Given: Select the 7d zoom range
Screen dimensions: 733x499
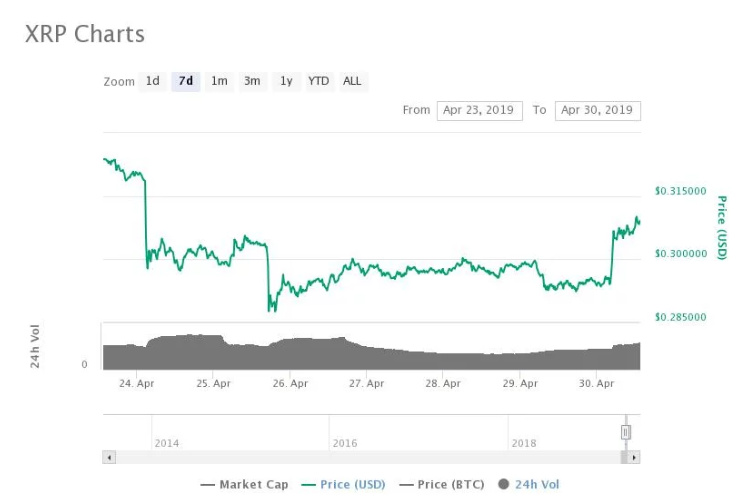Looking at the screenshot, I should [x=186, y=81].
